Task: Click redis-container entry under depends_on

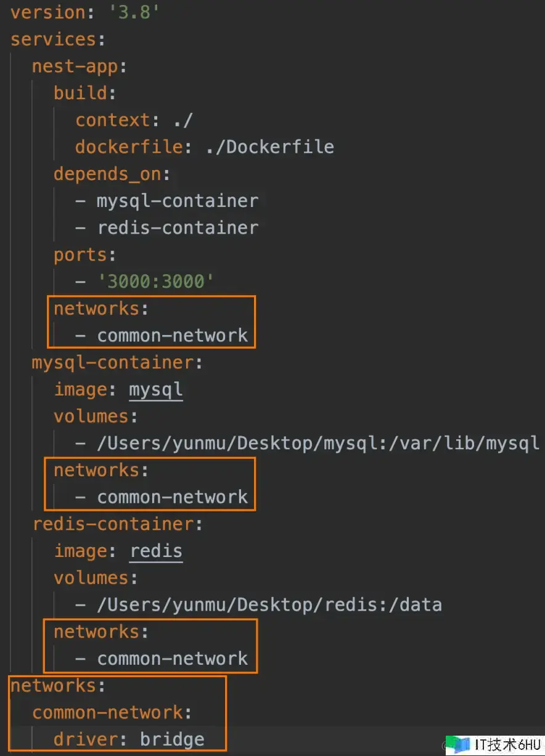Action: point(178,227)
